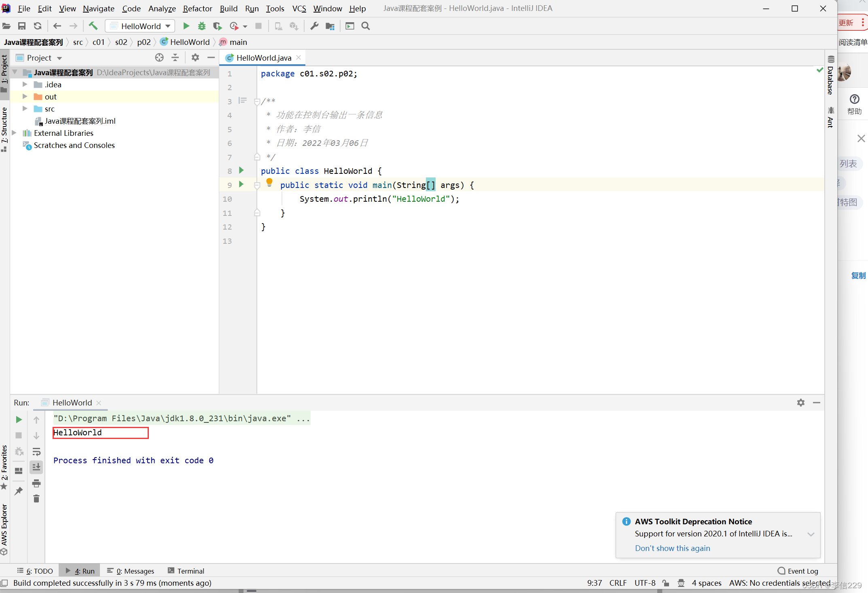Clear console output with trash icon
Screen dimensions: 868x593
[x=36, y=499]
